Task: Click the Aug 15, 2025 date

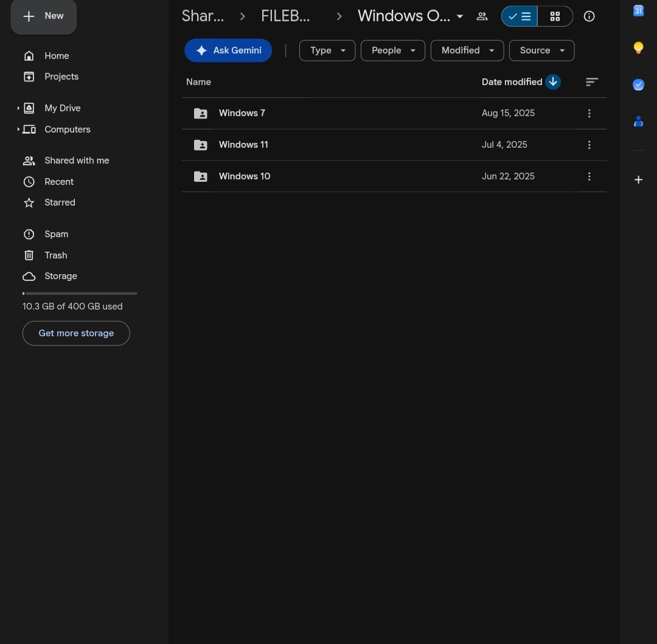Action: point(508,113)
